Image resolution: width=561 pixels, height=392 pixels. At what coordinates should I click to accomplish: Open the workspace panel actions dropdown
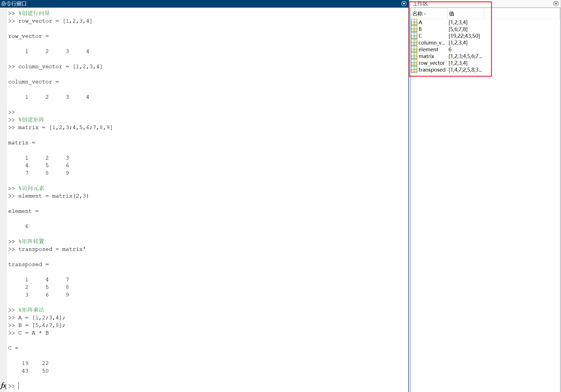pyautogui.click(x=556, y=4)
